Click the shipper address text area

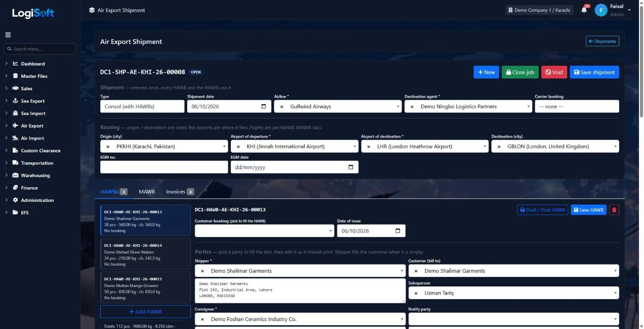(x=300, y=290)
